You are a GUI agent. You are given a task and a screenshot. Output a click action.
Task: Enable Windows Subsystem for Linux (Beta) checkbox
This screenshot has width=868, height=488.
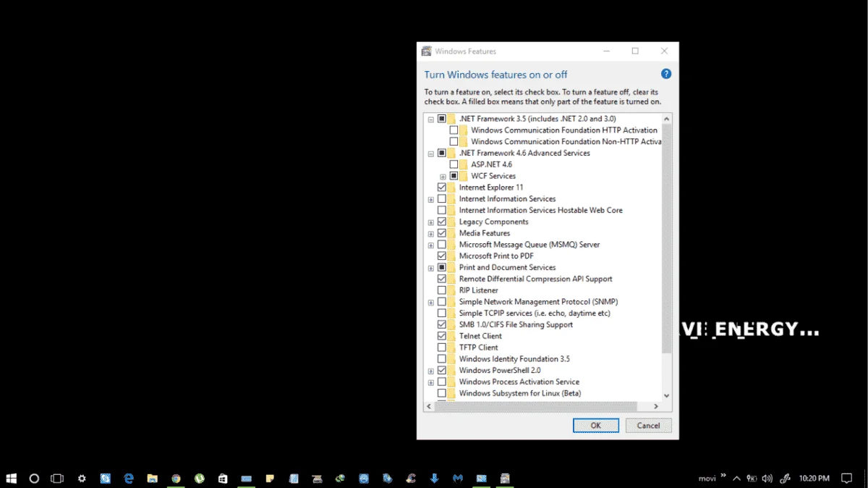[442, 393]
